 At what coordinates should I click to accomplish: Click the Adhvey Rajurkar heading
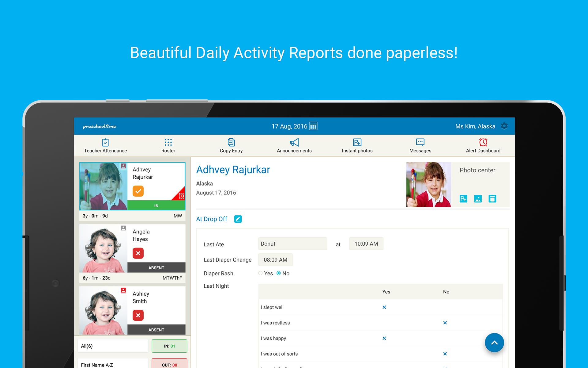point(233,170)
